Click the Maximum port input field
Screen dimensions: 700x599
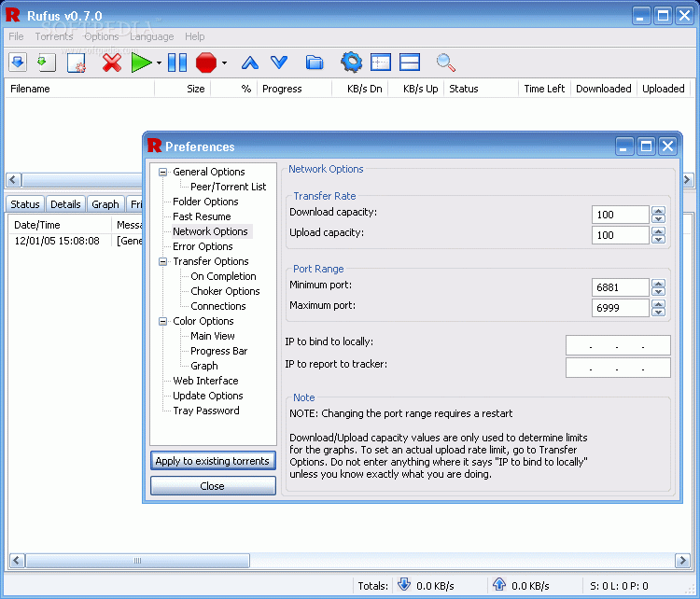tap(620, 308)
